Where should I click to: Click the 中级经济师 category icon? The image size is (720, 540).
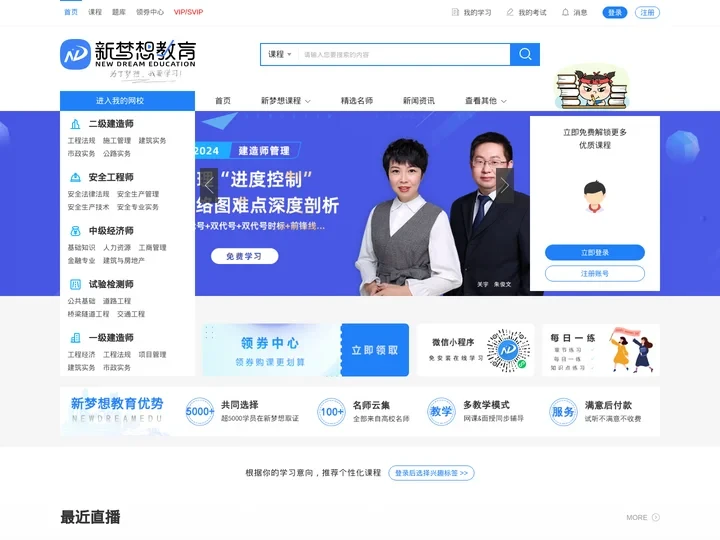pyautogui.click(x=75, y=231)
